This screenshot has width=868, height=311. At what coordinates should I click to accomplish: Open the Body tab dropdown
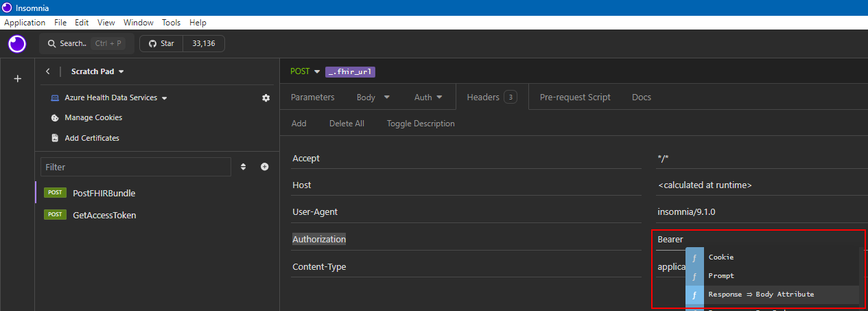[373, 97]
